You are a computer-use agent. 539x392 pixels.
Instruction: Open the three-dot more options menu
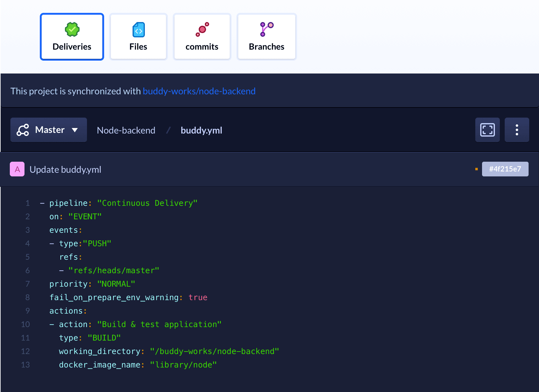click(x=517, y=130)
